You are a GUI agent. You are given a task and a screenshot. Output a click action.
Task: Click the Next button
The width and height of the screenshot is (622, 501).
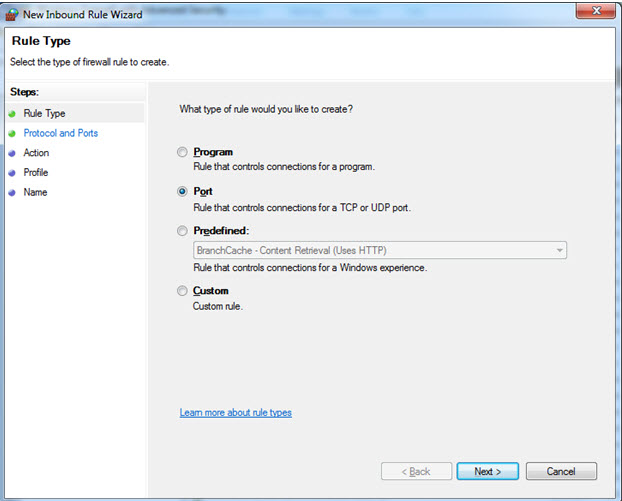click(x=488, y=471)
